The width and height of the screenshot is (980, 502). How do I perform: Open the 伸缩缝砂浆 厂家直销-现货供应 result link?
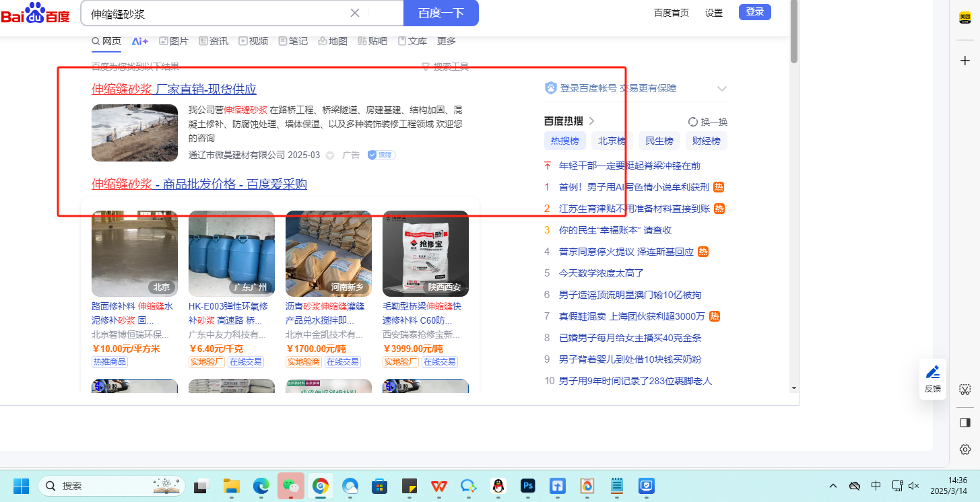[x=174, y=89]
